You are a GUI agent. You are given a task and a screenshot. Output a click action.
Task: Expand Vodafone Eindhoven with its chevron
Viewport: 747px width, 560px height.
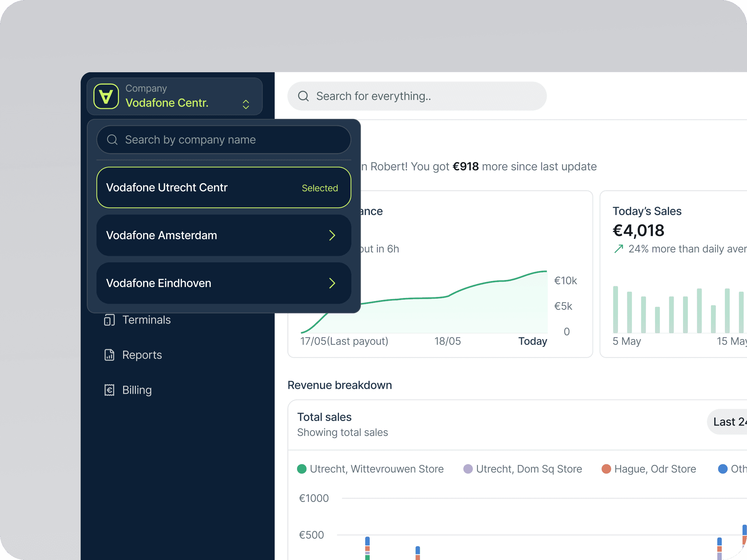[332, 283]
